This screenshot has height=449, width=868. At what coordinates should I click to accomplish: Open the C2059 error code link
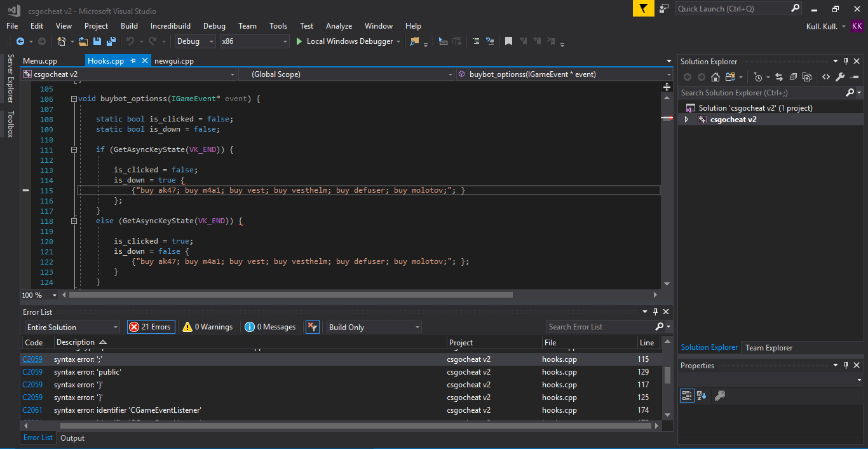(x=32, y=359)
